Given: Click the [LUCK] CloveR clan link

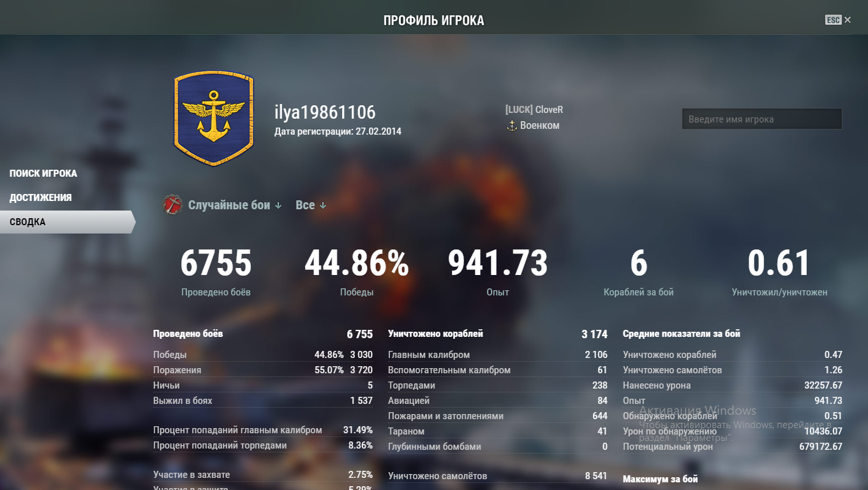Looking at the screenshot, I should coord(534,110).
